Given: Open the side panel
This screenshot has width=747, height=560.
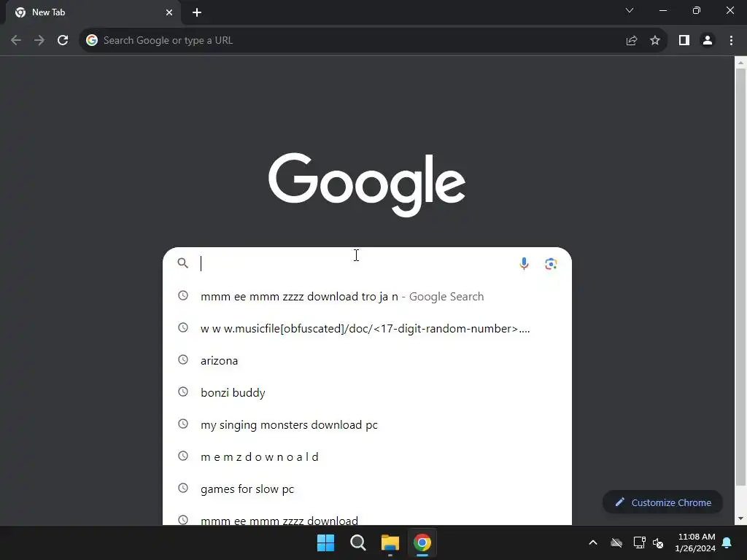Looking at the screenshot, I should 684,41.
